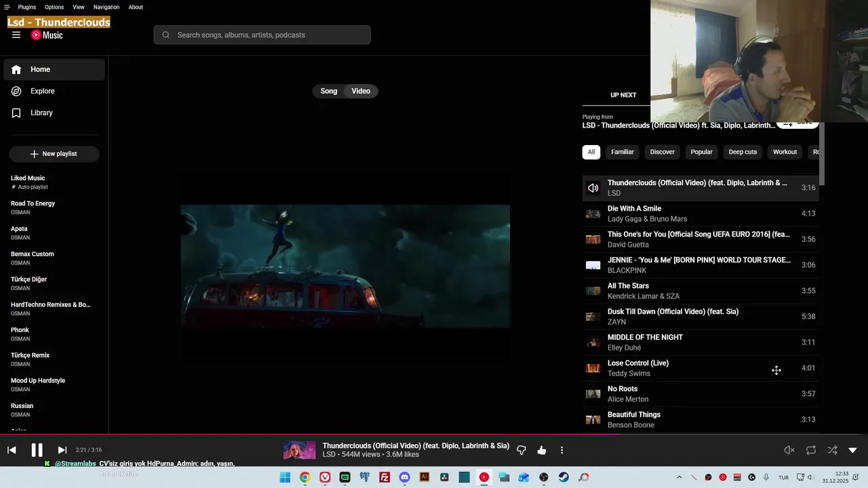
Task: Open Google Chrome from the taskbar
Action: coord(305,477)
